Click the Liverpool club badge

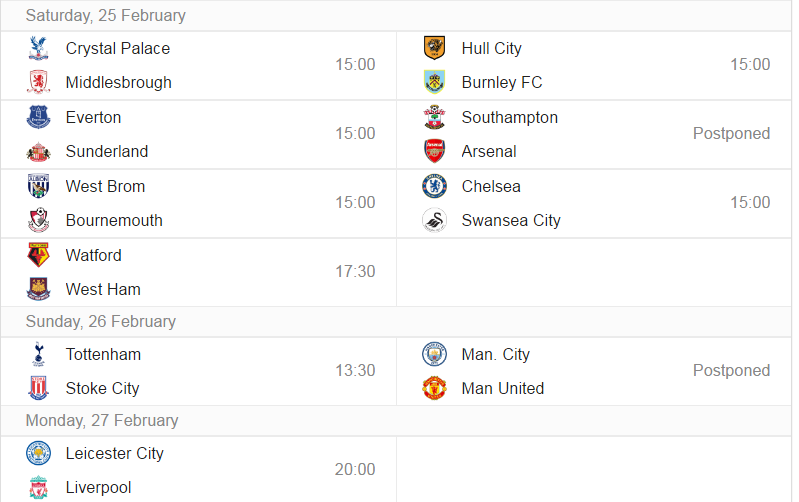pyautogui.click(x=38, y=487)
